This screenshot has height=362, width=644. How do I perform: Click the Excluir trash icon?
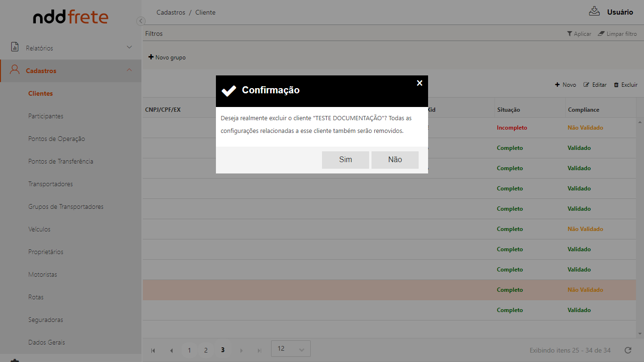[x=616, y=85]
